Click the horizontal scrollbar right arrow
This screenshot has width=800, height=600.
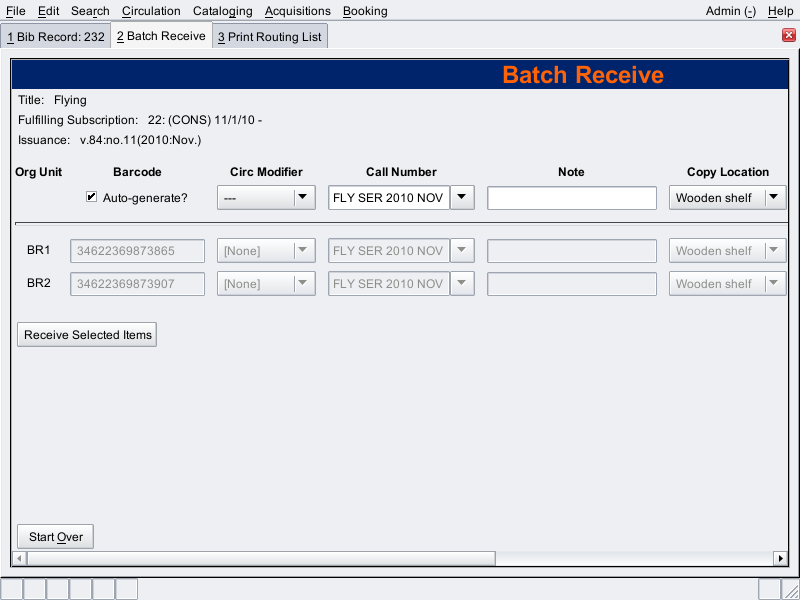point(780,558)
